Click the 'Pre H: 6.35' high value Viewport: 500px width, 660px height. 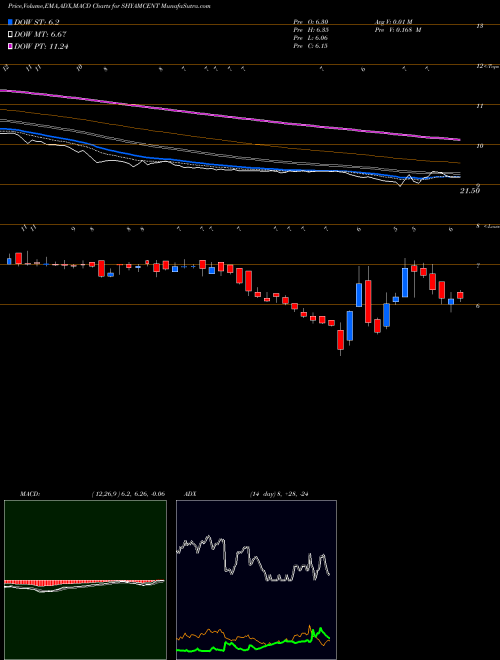click(x=311, y=30)
